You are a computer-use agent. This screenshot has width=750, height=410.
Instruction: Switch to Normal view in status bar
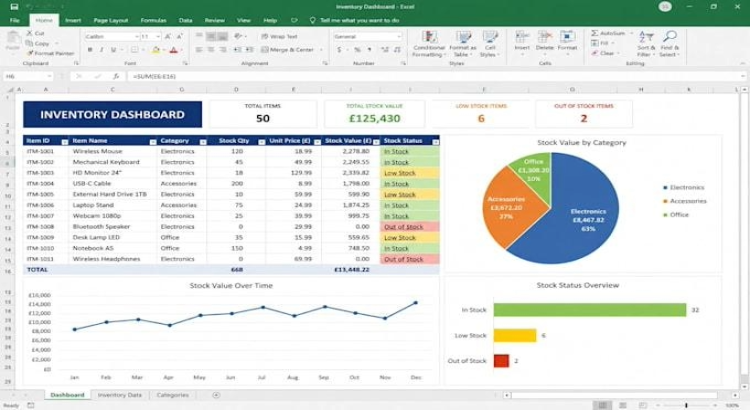coord(603,406)
